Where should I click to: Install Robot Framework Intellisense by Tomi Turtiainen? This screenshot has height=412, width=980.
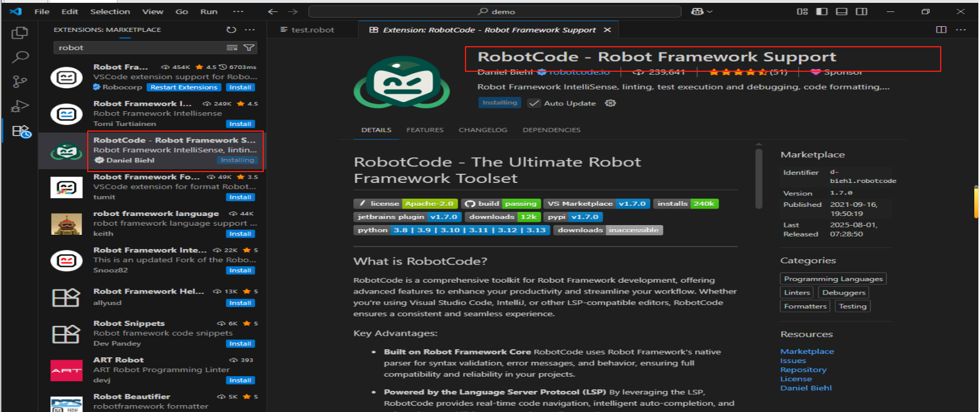(240, 124)
